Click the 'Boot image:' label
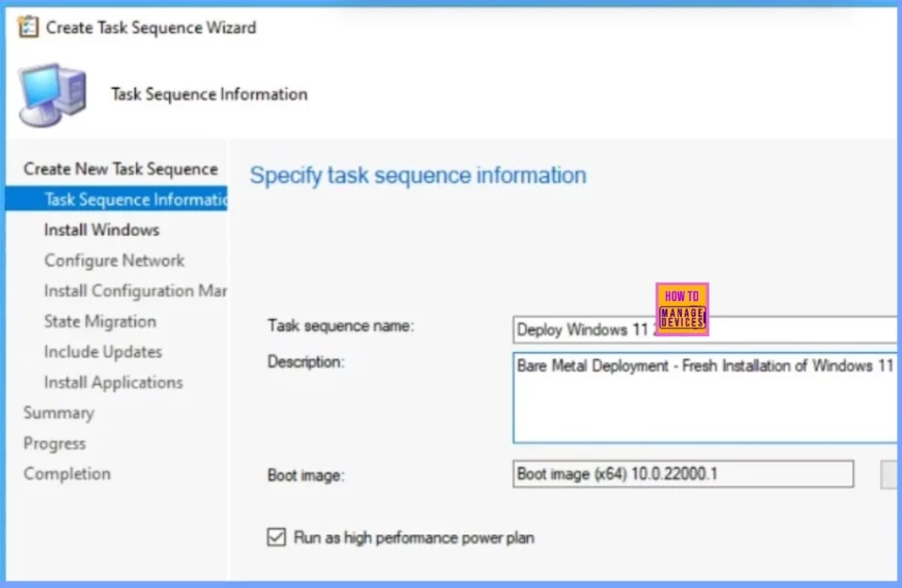This screenshot has height=588, width=902. coord(306,475)
